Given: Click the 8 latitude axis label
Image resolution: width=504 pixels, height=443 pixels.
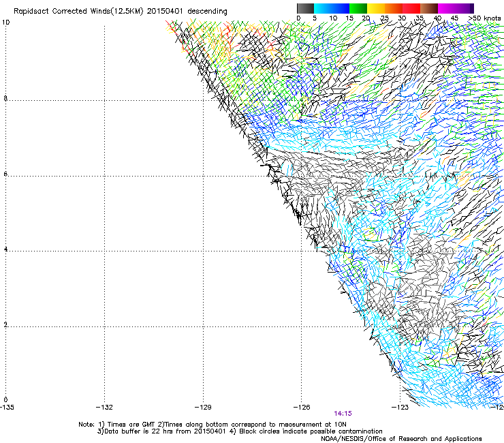Looking at the screenshot, I should point(5,98).
